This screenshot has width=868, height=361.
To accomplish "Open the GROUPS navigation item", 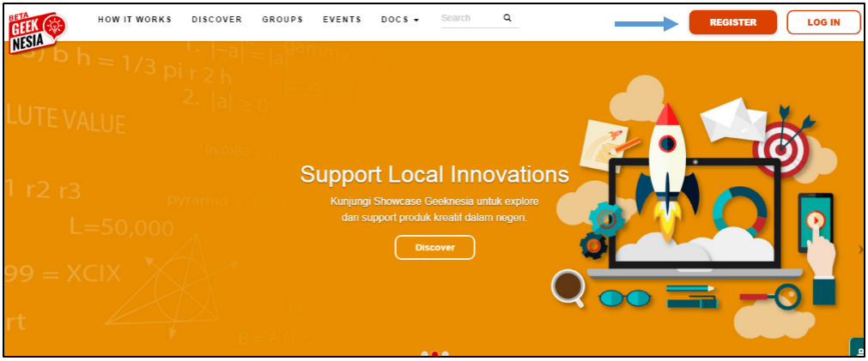I will 282,20.
